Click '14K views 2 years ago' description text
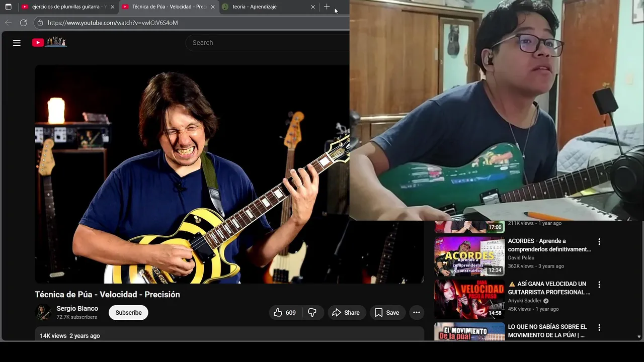 point(70,336)
